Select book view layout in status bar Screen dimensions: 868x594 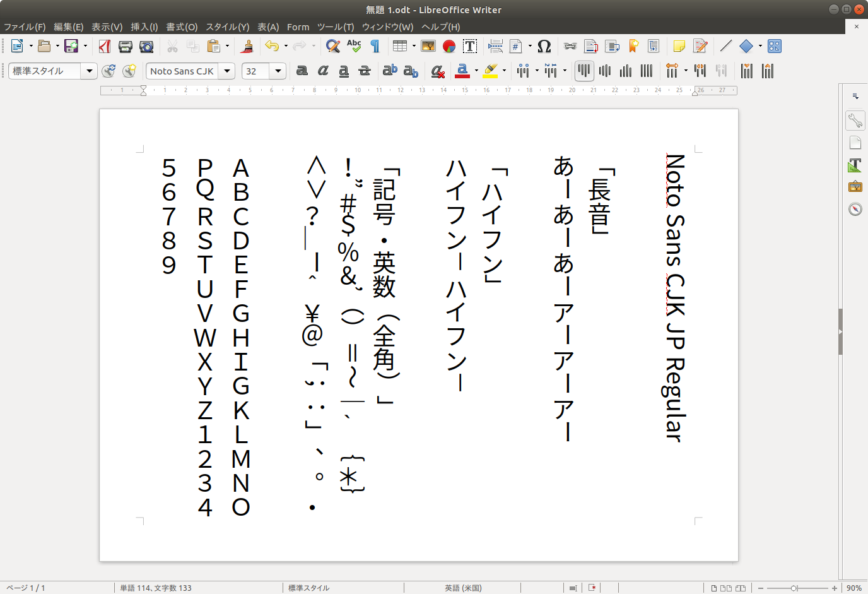coord(741,588)
